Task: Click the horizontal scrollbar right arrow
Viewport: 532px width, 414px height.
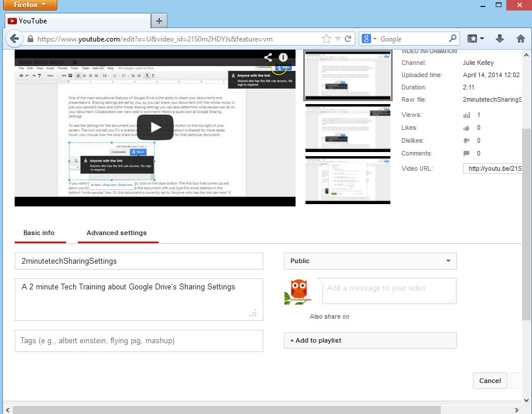Action: tap(517, 410)
